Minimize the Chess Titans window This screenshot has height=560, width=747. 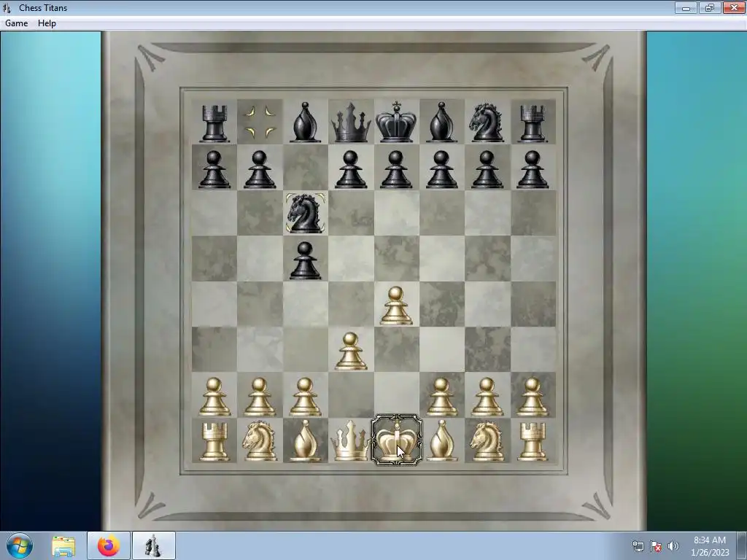(x=686, y=7)
